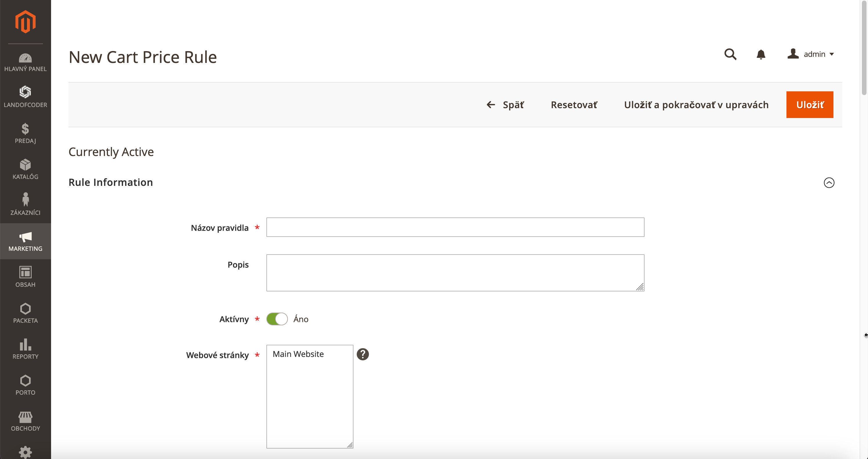Open the Reporty bar chart icon

25,344
